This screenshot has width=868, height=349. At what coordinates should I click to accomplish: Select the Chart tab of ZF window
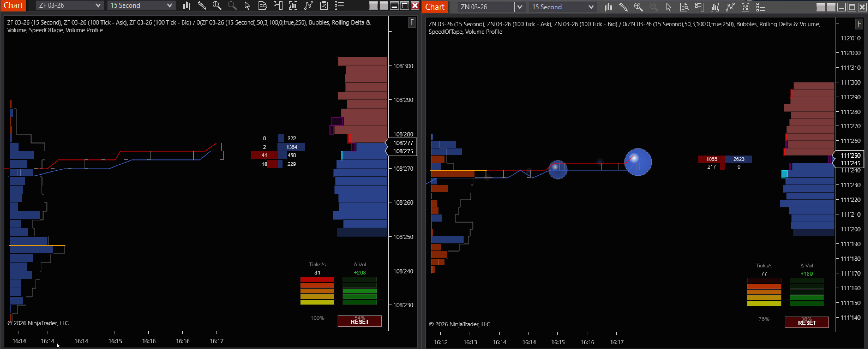[13, 5]
